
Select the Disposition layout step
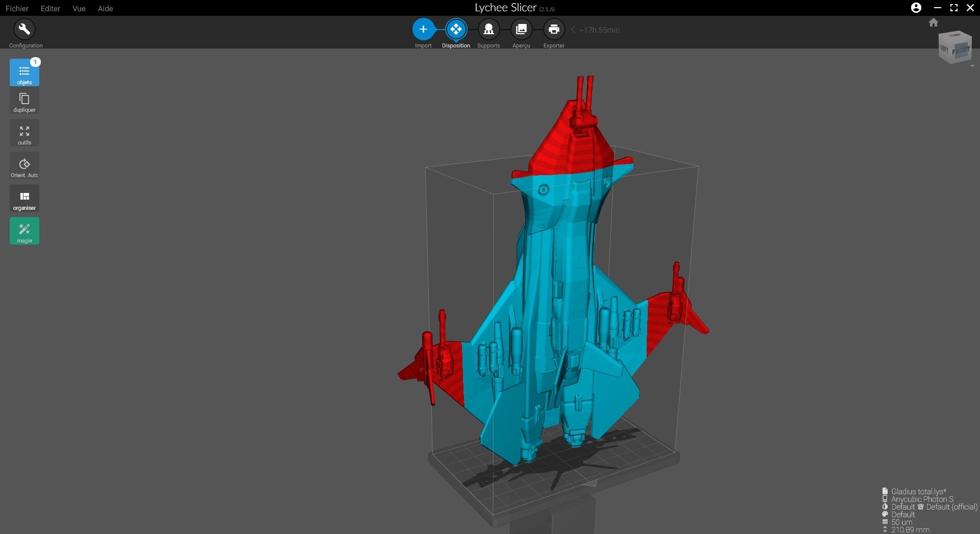[456, 30]
